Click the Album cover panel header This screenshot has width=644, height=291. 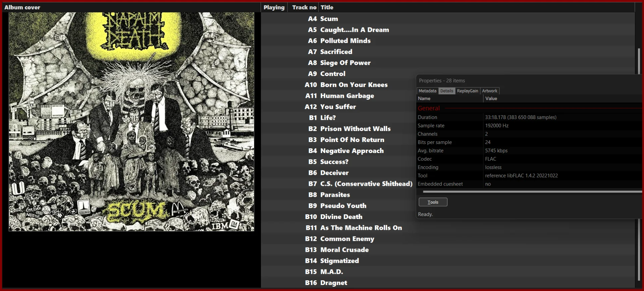(131, 7)
